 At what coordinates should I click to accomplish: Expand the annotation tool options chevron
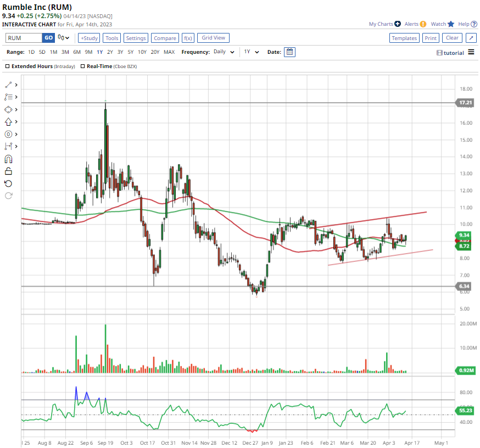[16, 97]
